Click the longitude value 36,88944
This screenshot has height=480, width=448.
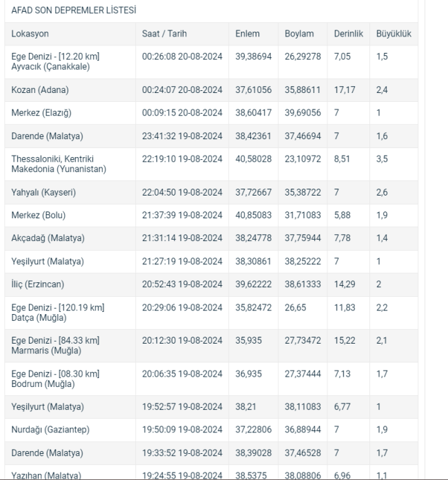point(303,430)
